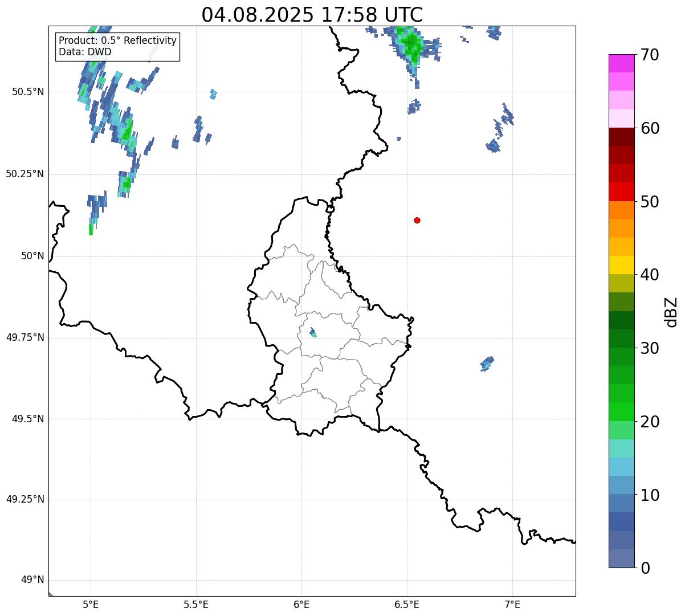Click the plot title showing 17:58 UTC
This screenshot has width=685, height=616.
[312, 15]
